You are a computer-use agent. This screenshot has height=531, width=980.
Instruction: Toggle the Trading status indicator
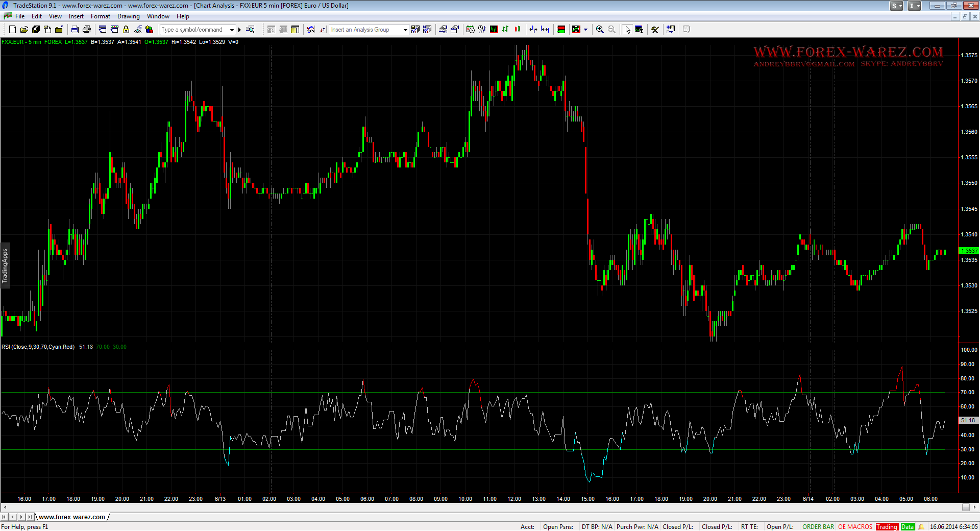click(x=887, y=527)
